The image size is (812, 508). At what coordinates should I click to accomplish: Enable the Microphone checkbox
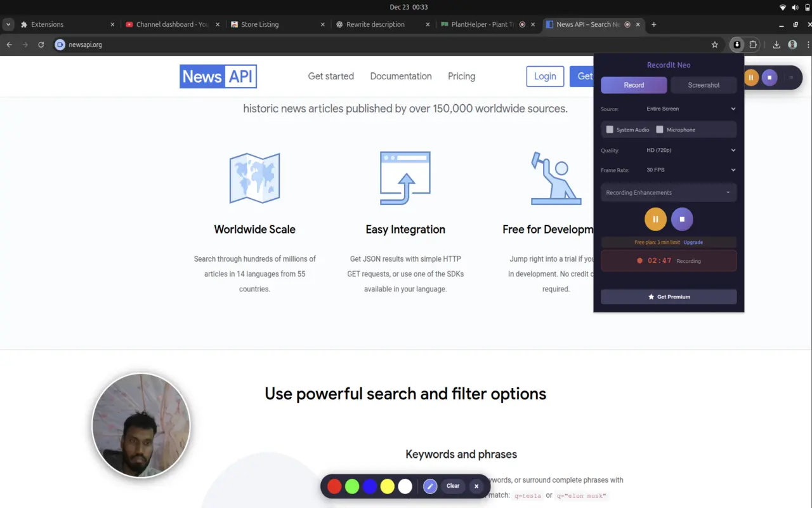[660, 130]
